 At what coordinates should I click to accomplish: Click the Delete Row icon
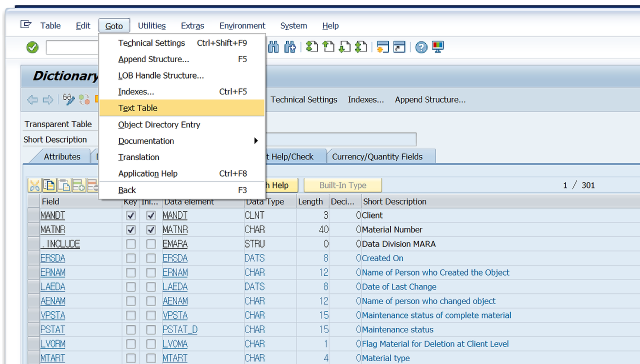click(x=93, y=185)
